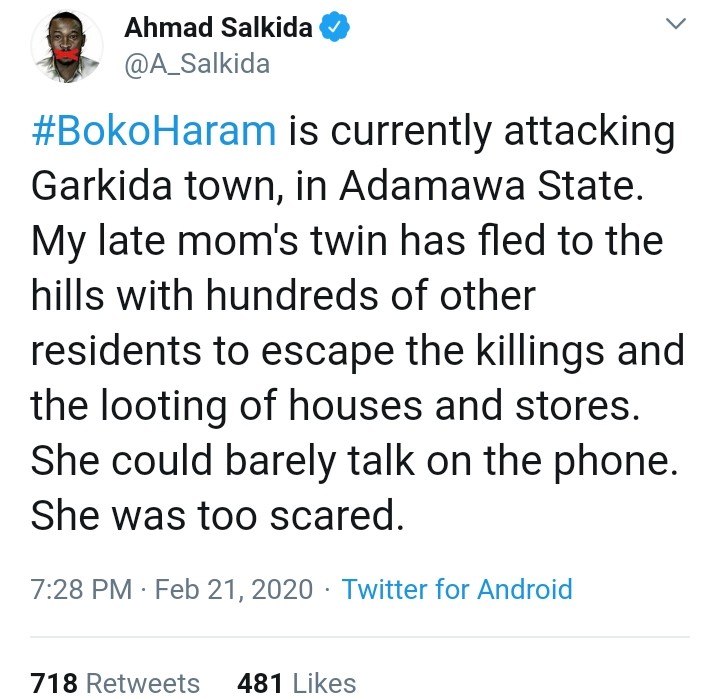
Task: Click "She could barely talk" in the tweet
Action: click(198, 460)
